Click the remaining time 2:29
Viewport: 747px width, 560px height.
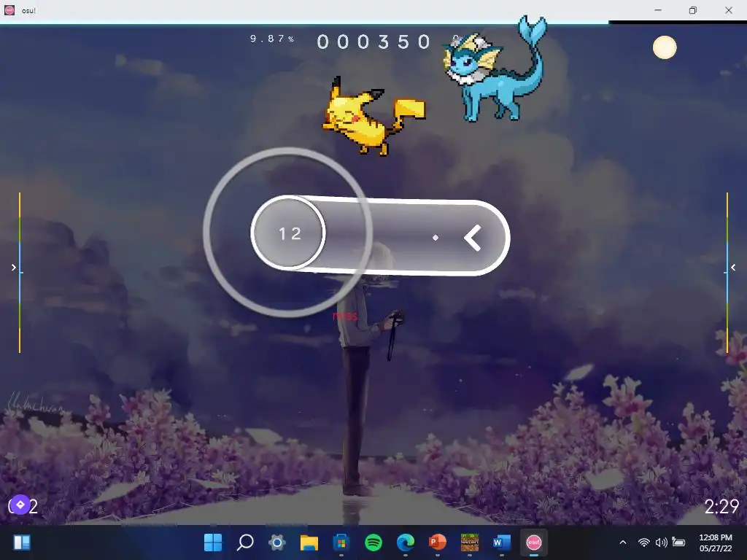[x=721, y=506]
